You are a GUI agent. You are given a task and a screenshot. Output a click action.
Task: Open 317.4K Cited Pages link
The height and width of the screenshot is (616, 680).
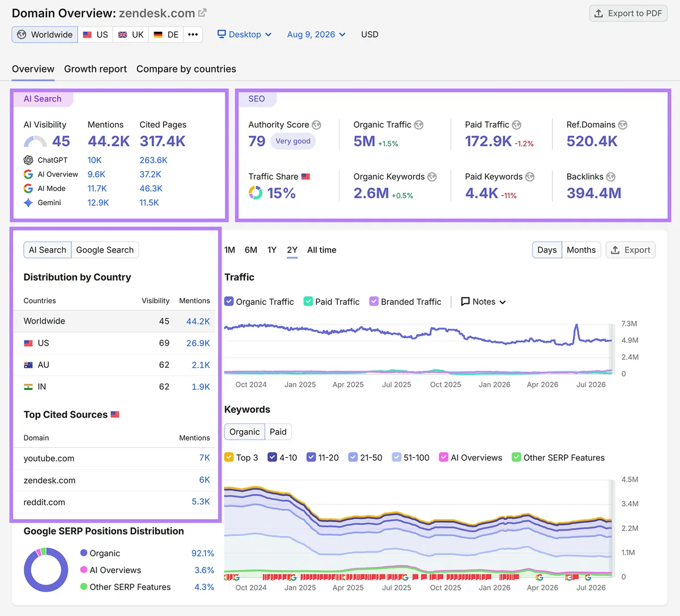[x=163, y=141]
